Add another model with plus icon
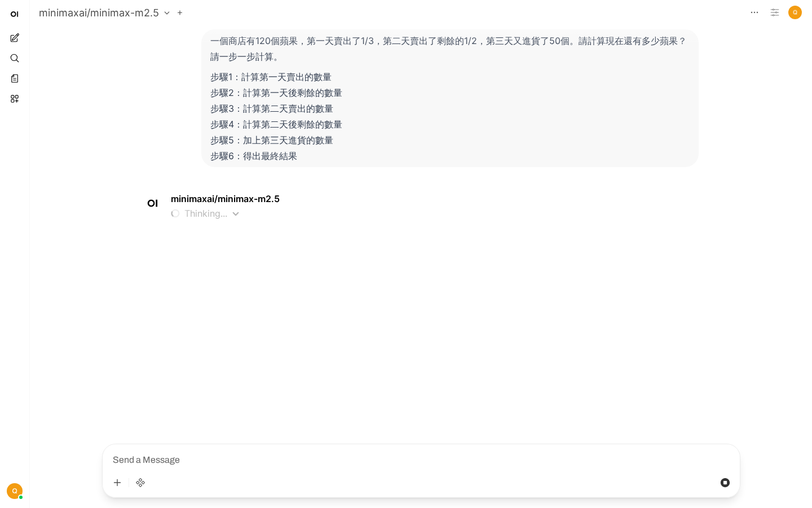 (180, 12)
